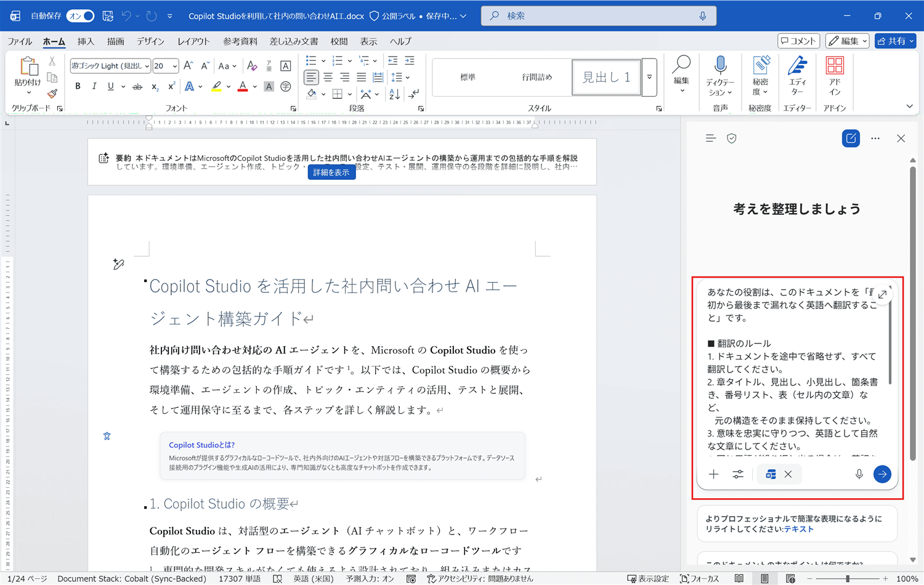Apply text effects with the outlined A icon

click(x=189, y=87)
